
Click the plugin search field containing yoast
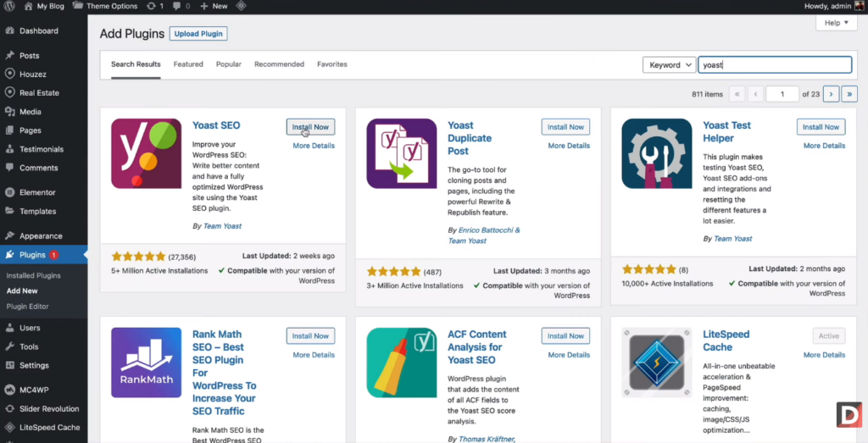(775, 64)
